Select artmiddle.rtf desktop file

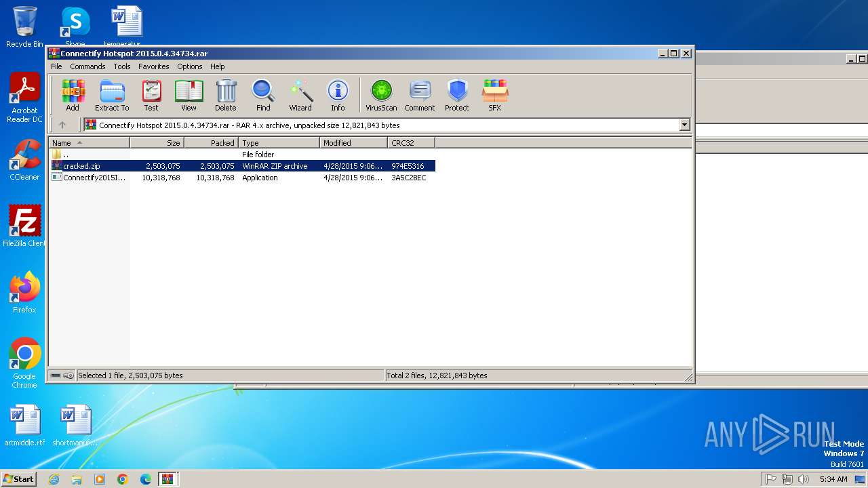(24, 426)
